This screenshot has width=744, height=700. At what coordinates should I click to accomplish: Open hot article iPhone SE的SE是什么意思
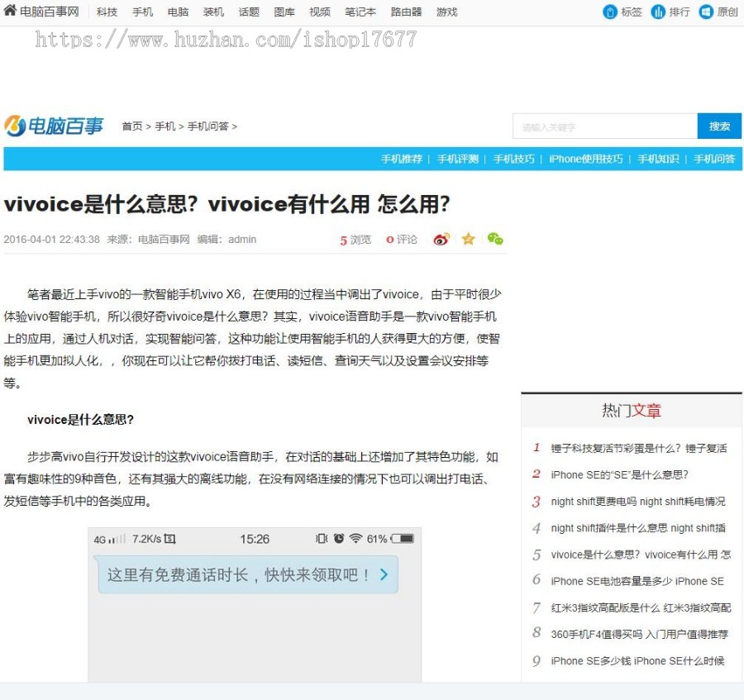pos(619,474)
